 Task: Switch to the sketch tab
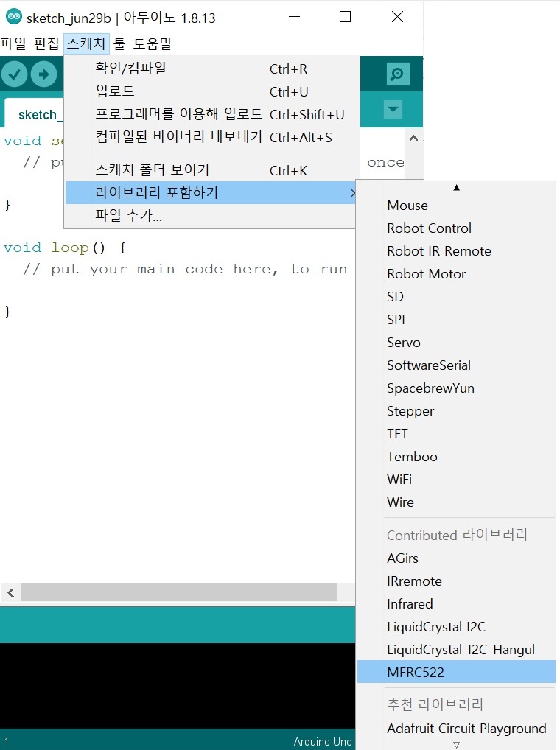[35, 114]
